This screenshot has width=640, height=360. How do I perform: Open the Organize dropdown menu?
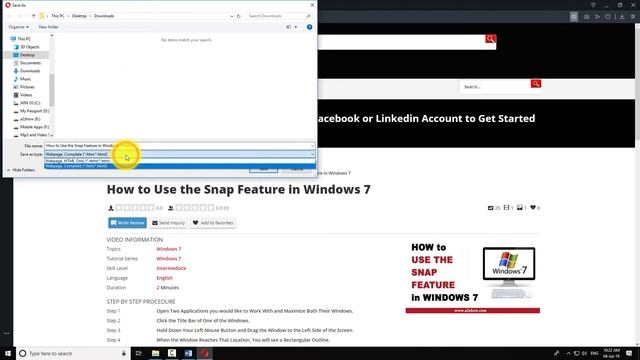tap(19, 27)
